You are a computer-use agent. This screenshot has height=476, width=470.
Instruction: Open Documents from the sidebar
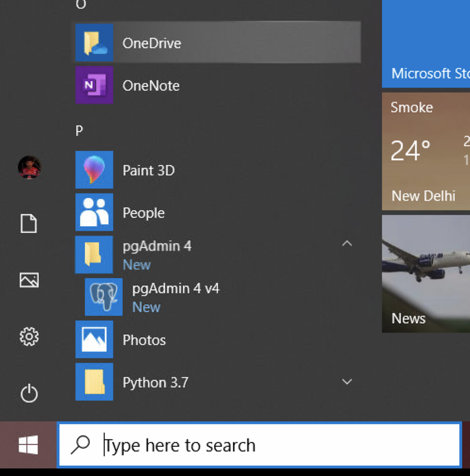tap(29, 223)
